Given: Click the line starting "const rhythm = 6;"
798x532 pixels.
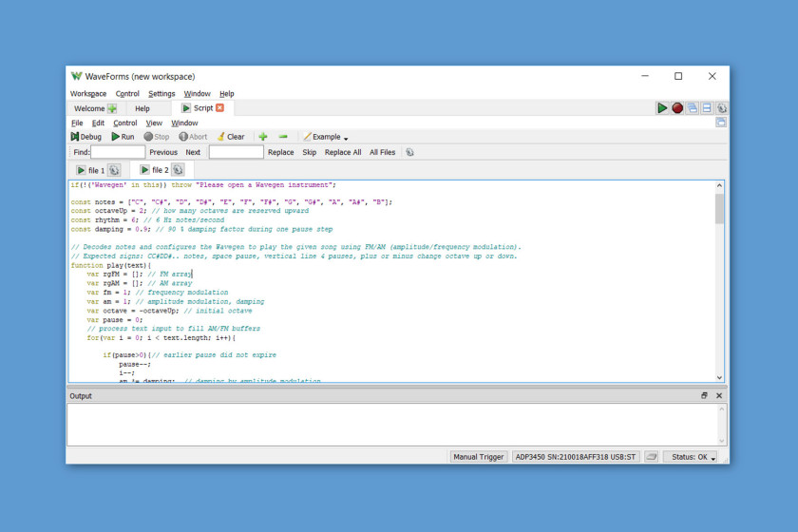Looking at the screenshot, I should [147, 220].
